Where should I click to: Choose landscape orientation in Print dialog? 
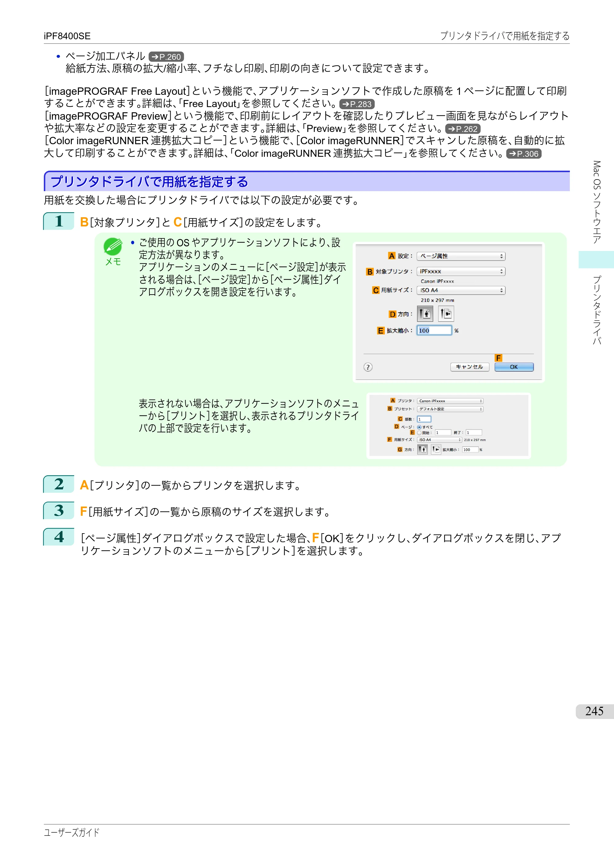click(436, 449)
